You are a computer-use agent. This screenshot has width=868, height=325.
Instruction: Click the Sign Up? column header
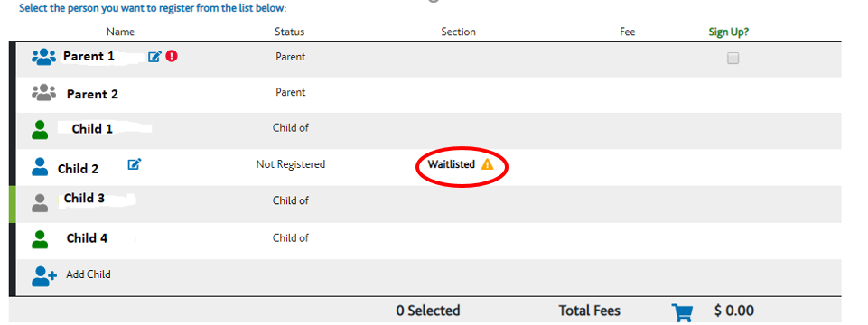(x=729, y=32)
